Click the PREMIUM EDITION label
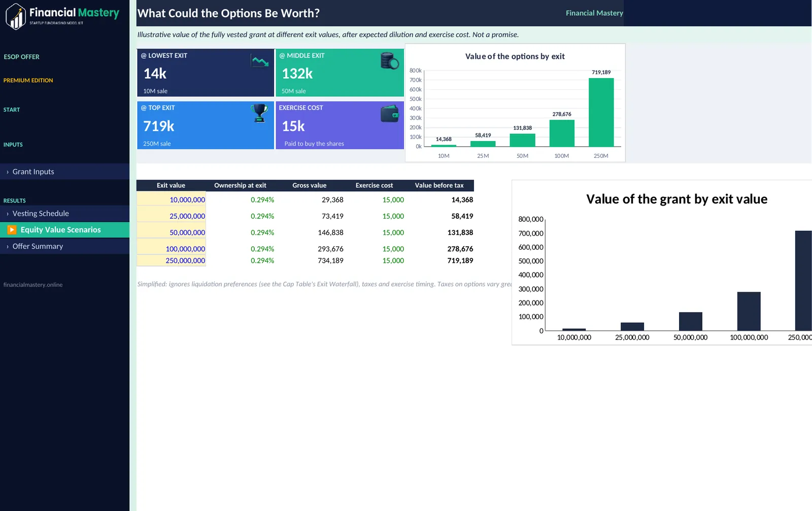This screenshot has width=812, height=511. tap(28, 80)
